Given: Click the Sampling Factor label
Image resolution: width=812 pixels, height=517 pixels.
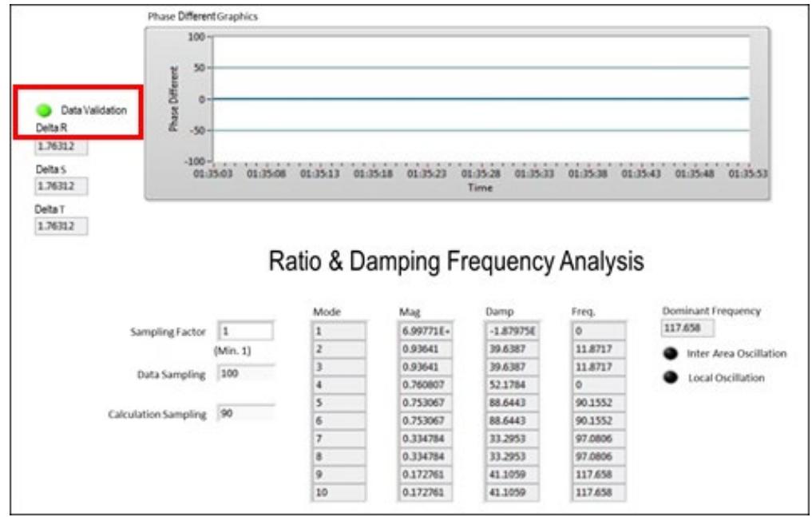Looking at the screenshot, I should click(168, 332).
